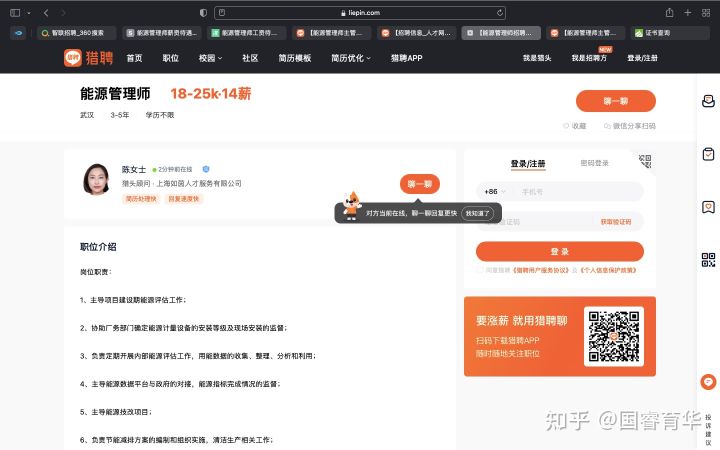Open the 首页 navigation item
This screenshot has height=450, width=720.
[134, 58]
